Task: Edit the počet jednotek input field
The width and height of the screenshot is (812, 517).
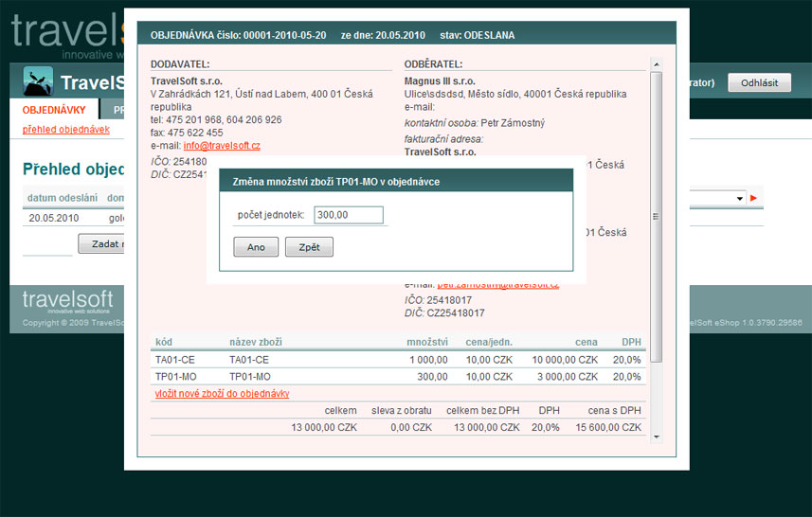Action: point(349,215)
